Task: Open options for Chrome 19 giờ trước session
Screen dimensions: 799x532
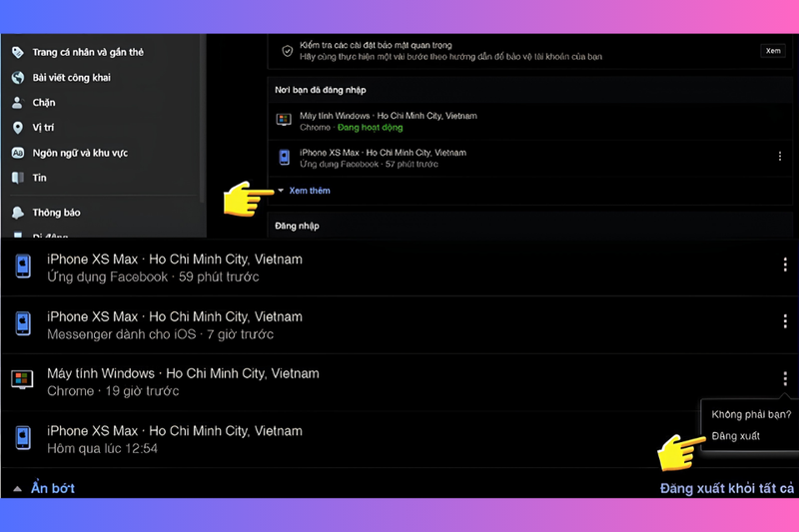Action: point(785,378)
